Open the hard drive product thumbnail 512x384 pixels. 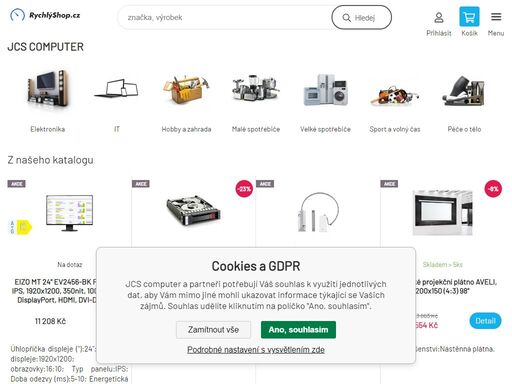pyautogui.click(x=193, y=210)
